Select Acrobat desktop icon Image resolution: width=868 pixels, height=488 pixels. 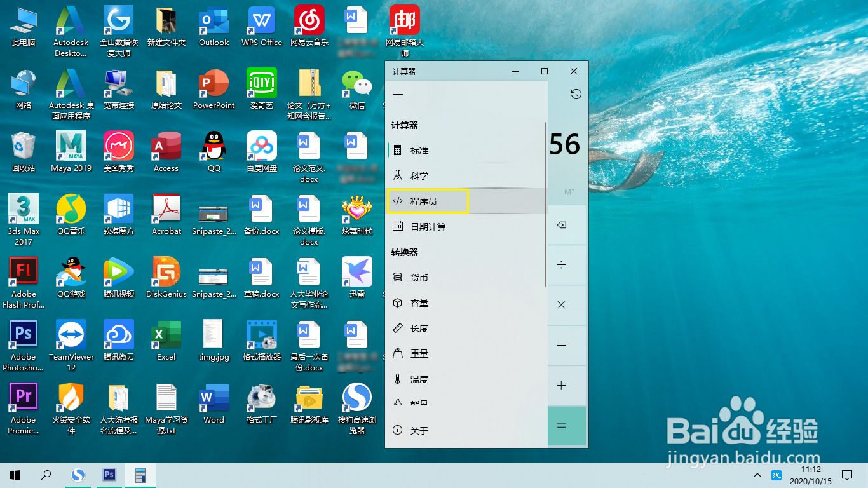tap(166, 216)
